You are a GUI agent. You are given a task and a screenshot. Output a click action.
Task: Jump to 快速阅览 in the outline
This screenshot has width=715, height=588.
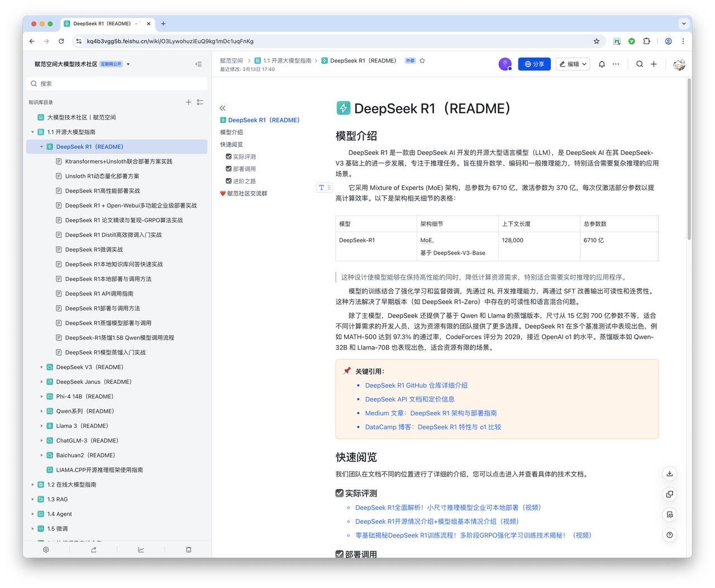click(231, 145)
